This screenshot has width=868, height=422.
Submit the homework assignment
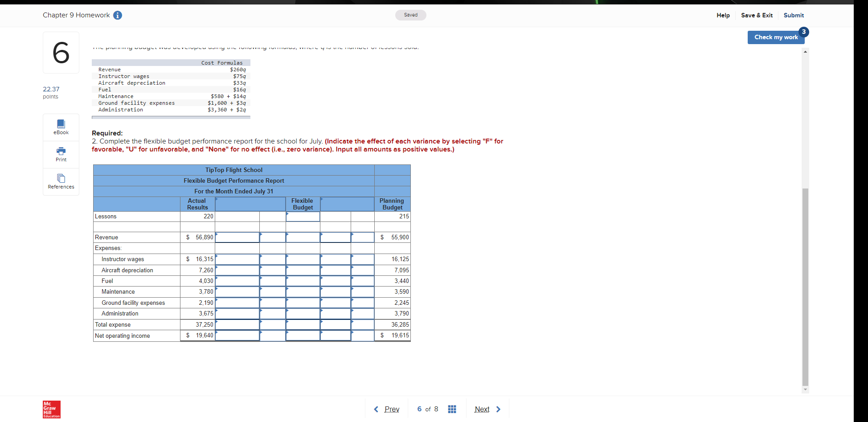click(x=794, y=15)
